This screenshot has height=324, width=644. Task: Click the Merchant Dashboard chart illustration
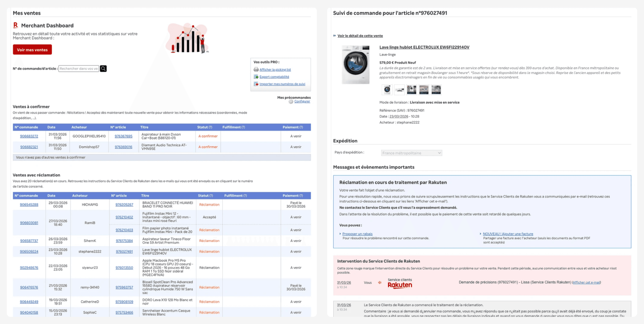[x=187, y=38]
